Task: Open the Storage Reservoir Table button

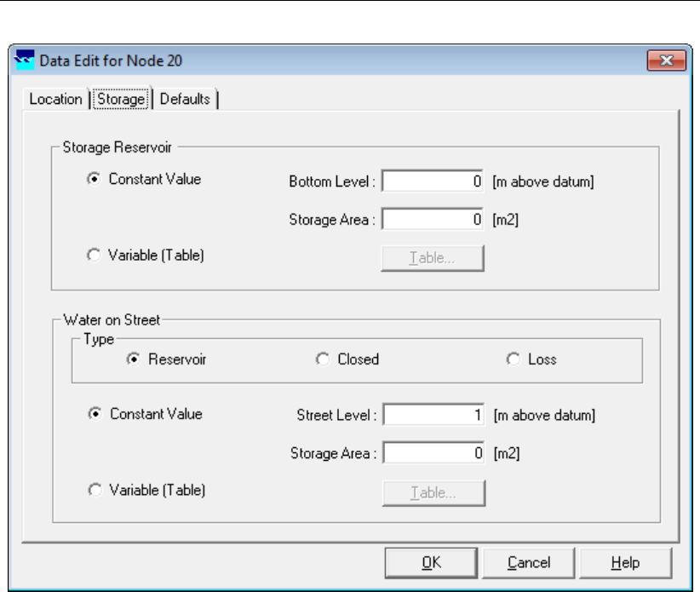Action: tap(433, 258)
